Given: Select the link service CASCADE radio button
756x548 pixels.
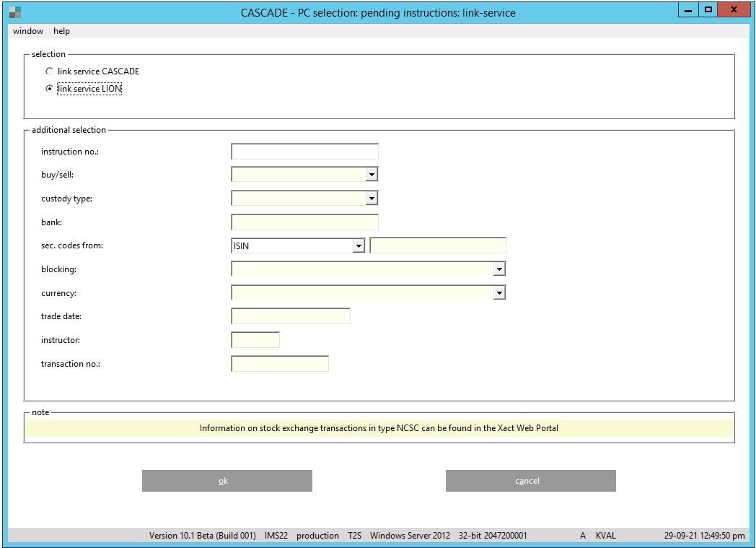Looking at the screenshot, I should coord(49,71).
